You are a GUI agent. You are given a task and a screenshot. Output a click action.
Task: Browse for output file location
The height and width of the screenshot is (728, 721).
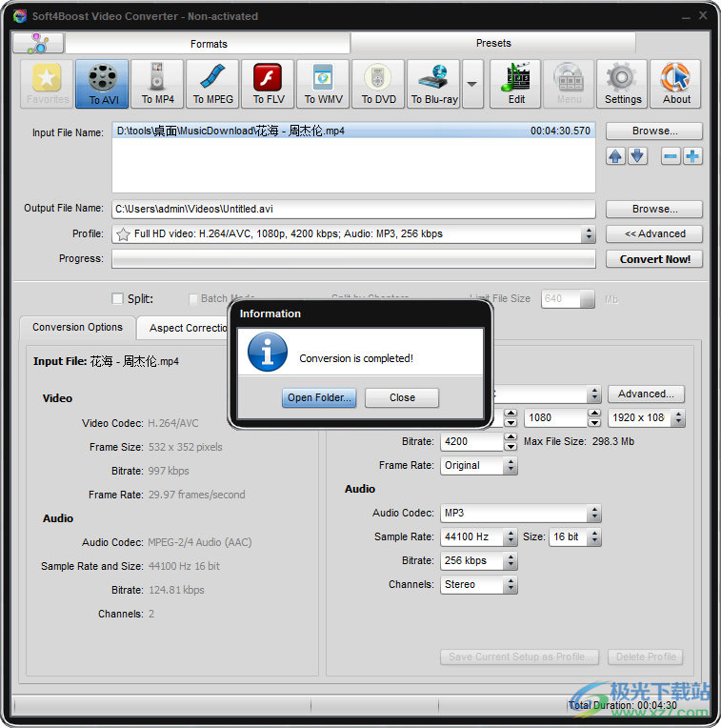click(x=654, y=209)
